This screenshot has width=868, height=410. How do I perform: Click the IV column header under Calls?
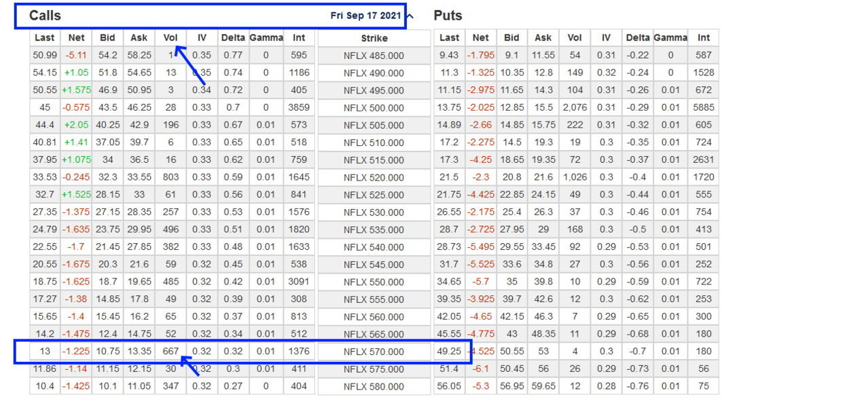[x=202, y=38]
